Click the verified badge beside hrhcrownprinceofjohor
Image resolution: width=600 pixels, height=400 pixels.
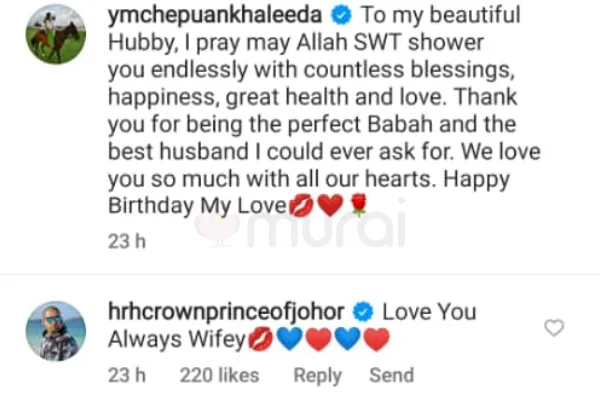point(363,312)
